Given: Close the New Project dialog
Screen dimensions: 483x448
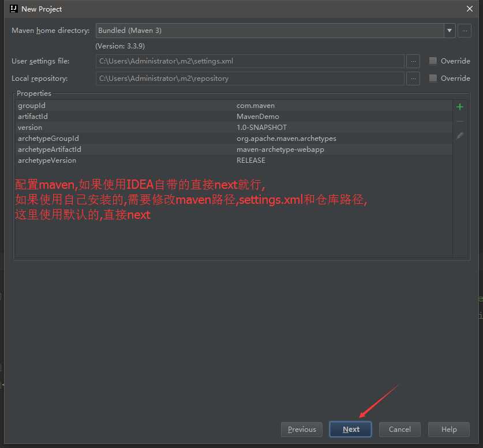Looking at the screenshot, I should (470, 9).
